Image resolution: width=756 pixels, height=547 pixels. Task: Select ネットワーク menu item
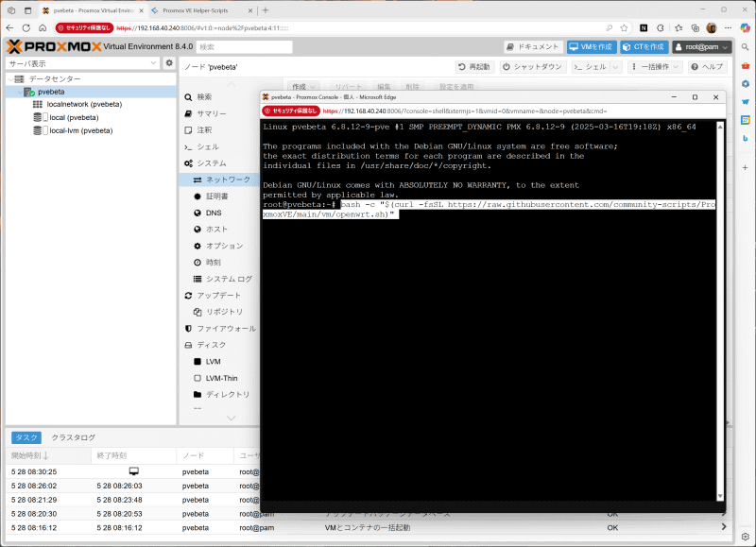click(x=228, y=179)
